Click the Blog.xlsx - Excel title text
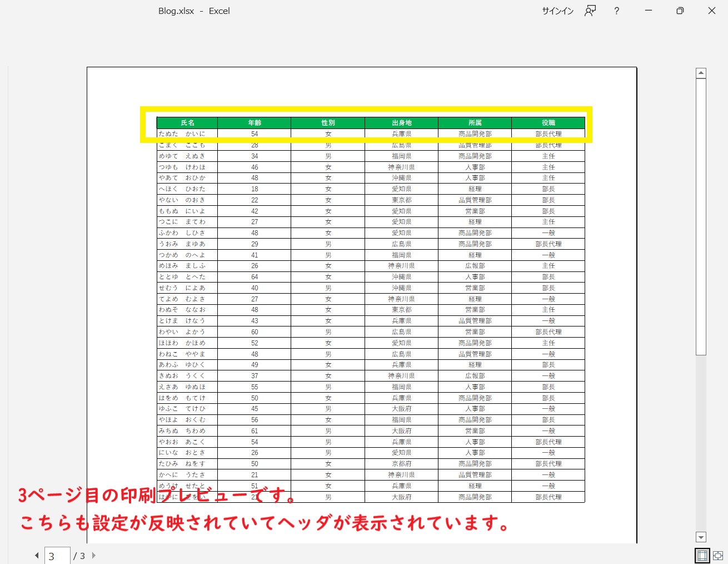 [x=194, y=11]
